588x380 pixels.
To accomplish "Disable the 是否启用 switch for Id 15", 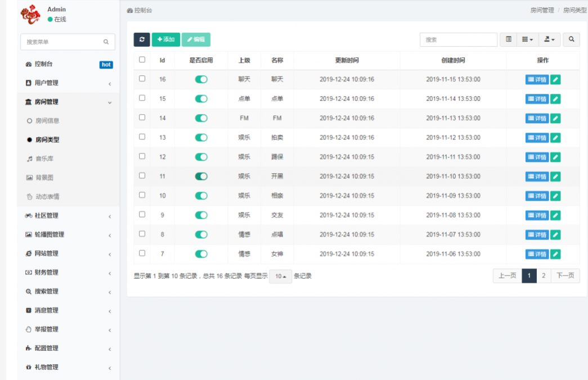I will coord(201,99).
